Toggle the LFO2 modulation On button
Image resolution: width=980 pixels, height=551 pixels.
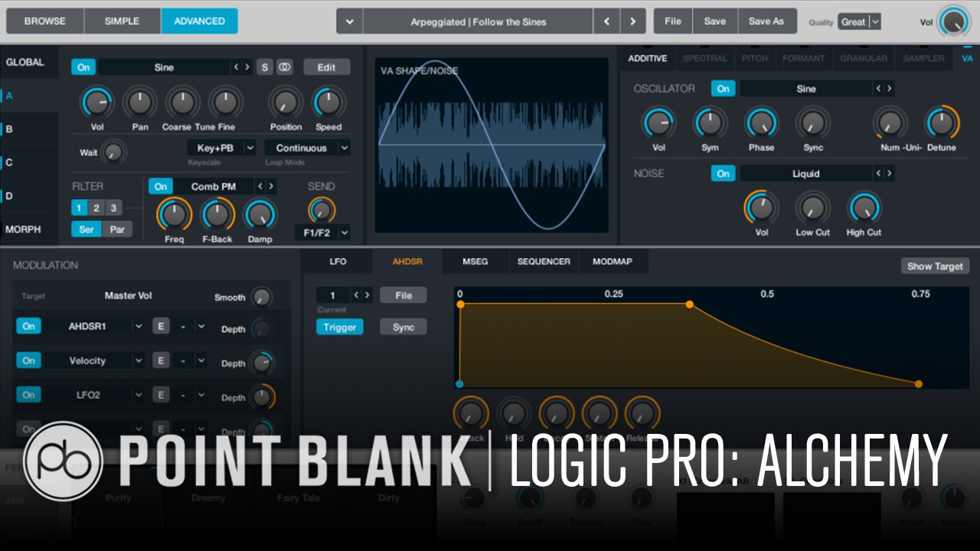tap(28, 395)
